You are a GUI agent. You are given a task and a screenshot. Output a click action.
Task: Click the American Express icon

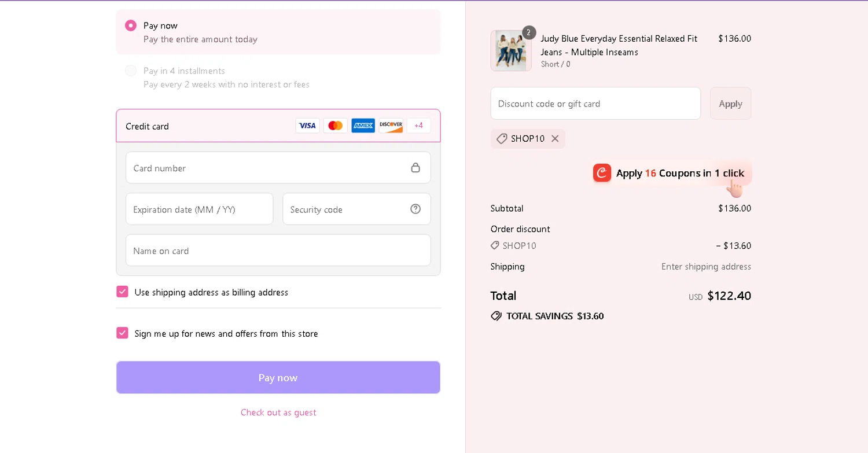point(363,126)
